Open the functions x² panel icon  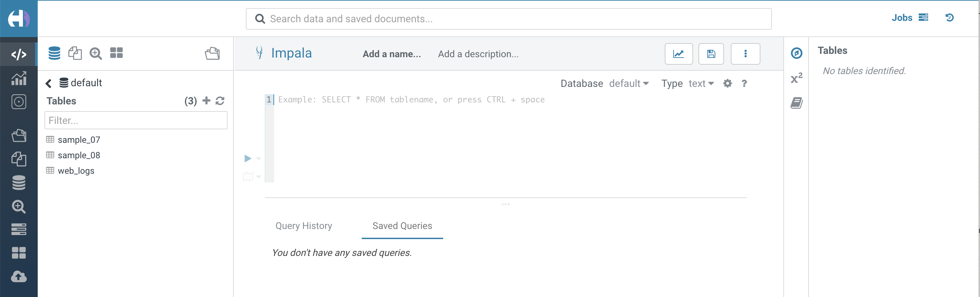(796, 78)
